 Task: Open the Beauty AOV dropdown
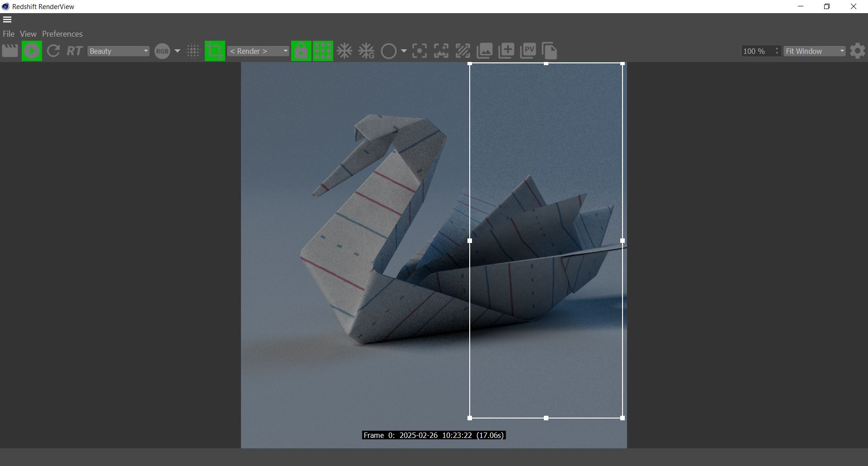118,51
